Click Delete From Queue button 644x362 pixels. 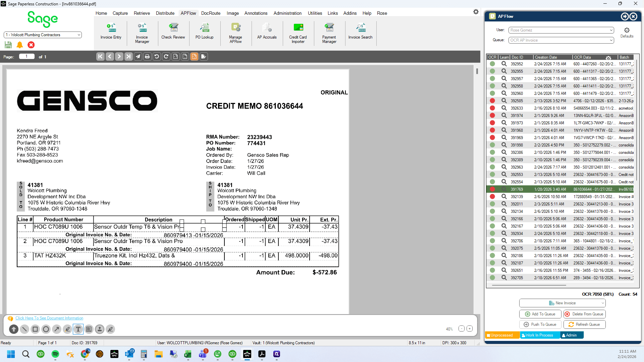(584, 314)
